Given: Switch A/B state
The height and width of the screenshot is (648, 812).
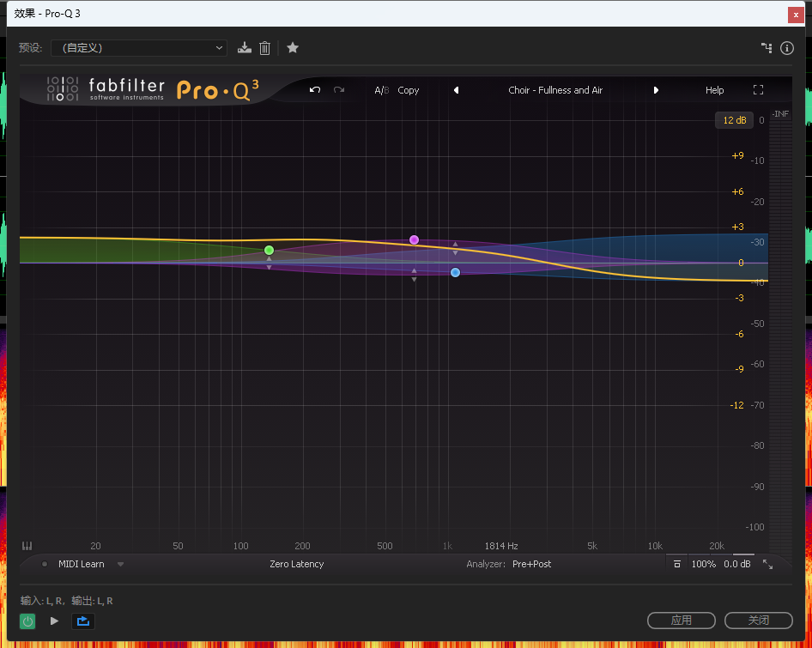Looking at the screenshot, I should click(x=382, y=90).
